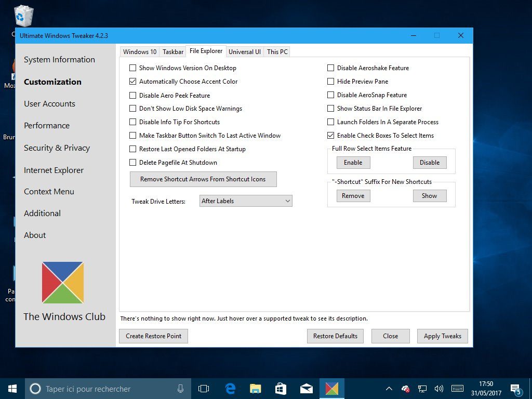Open the About section
This screenshot has width=532, height=399.
coord(35,235)
